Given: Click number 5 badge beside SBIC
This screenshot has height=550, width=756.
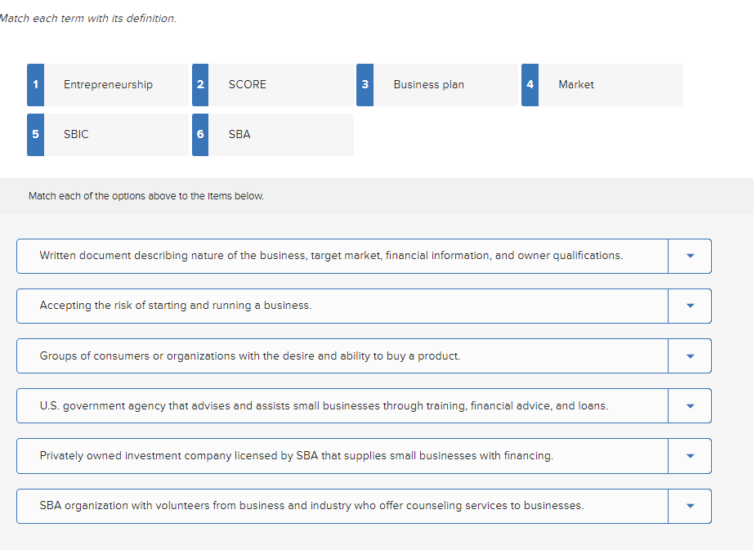Looking at the screenshot, I should tap(36, 135).
